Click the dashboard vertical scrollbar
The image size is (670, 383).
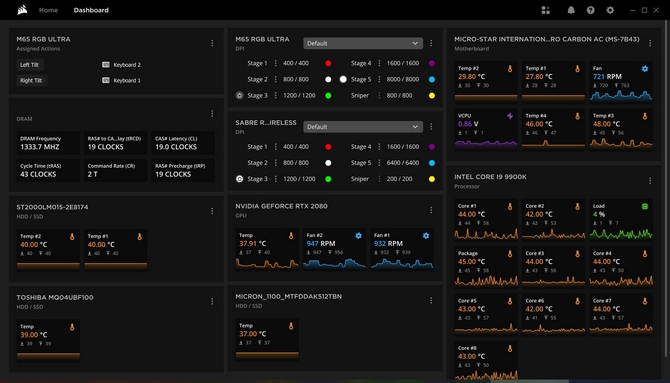coord(665,188)
